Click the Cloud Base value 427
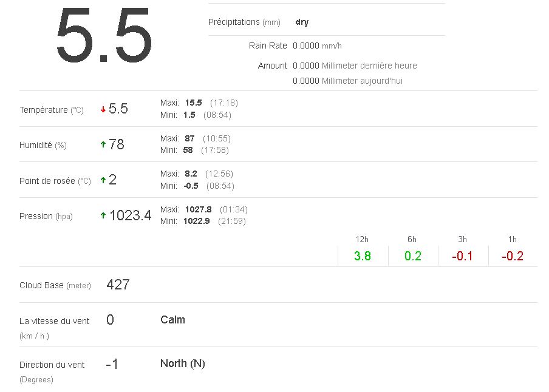The image size is (549, 392). point(118,285)
